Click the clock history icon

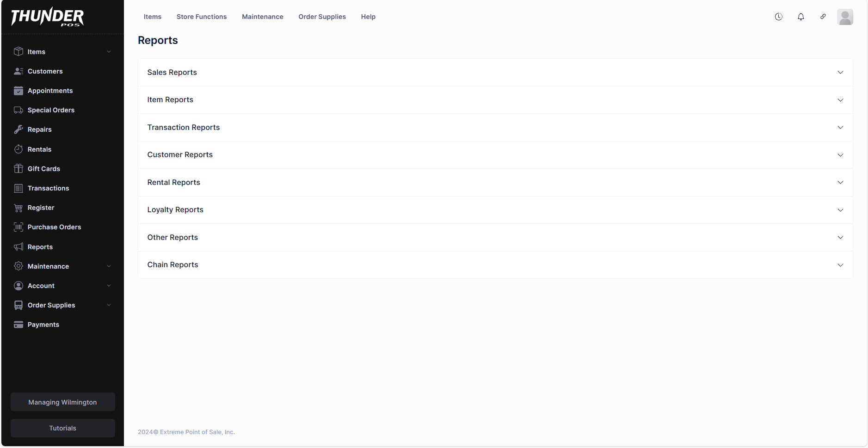[779, 17]
